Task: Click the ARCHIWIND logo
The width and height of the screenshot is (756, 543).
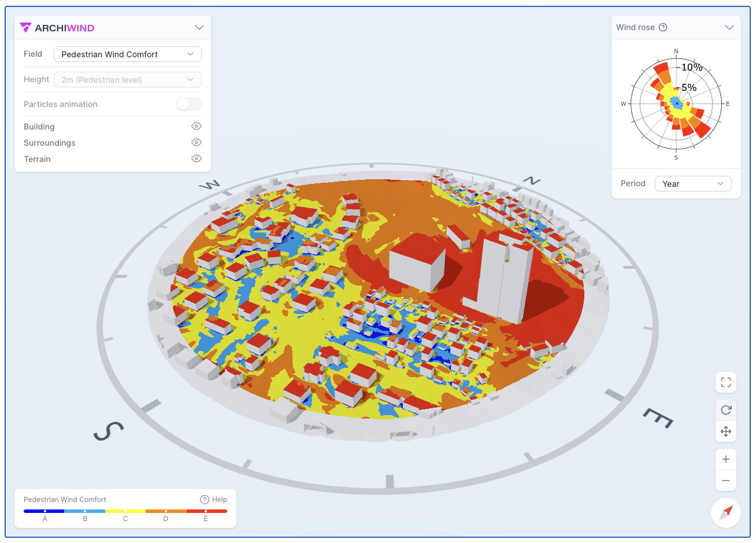Action: (x=57, y=27)
